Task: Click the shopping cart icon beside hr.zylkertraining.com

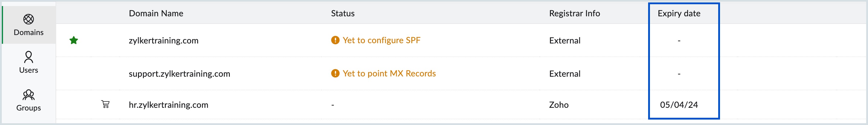Action: (105, 104)
